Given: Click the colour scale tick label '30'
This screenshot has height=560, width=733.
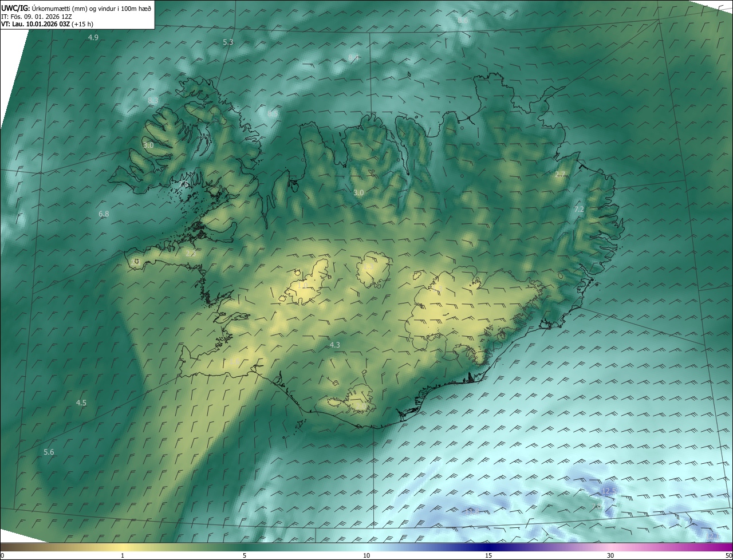Looking at the screenshot, I should (610, 556).
